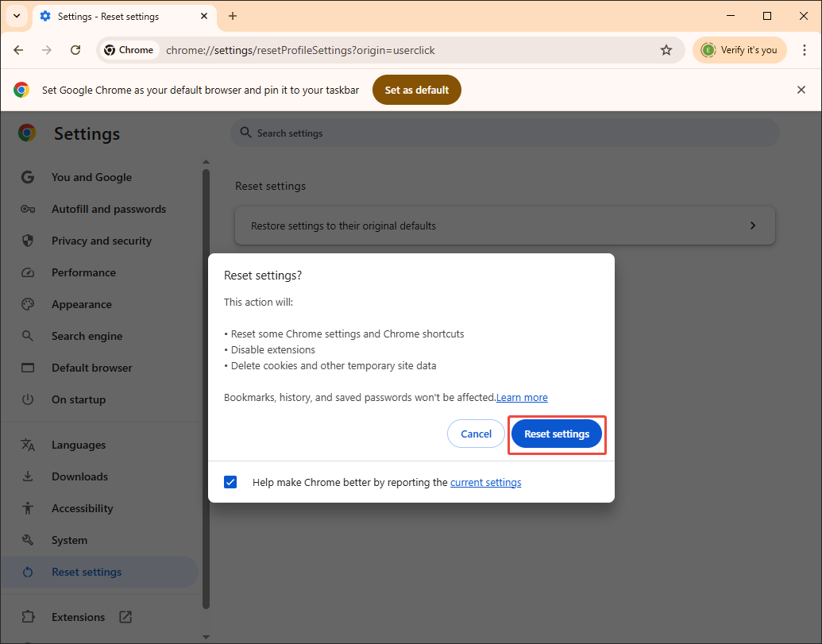Open the Learn more link
822x644 pixels.
coord(522,397)
